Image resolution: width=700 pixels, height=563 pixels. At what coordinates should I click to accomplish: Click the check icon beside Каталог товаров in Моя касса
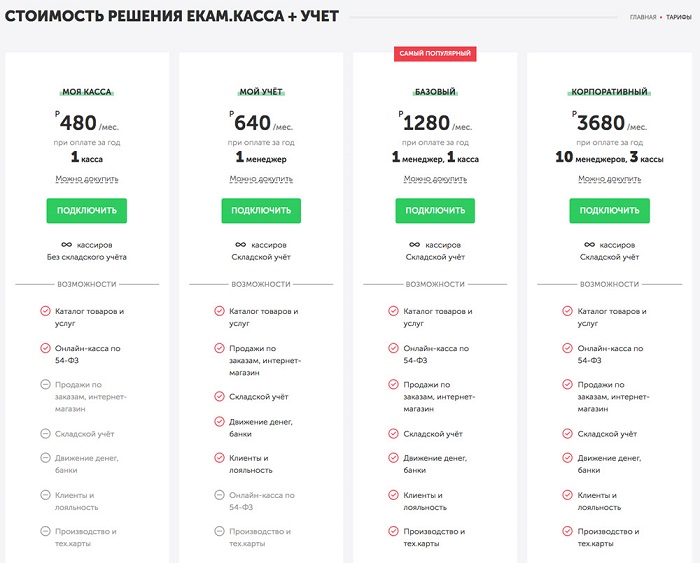(x=45, y=311)
